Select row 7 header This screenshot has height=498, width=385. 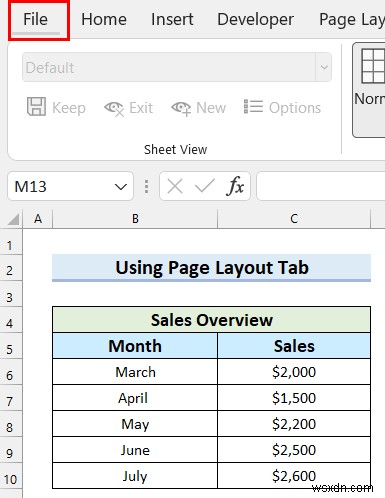click(11, 398)
